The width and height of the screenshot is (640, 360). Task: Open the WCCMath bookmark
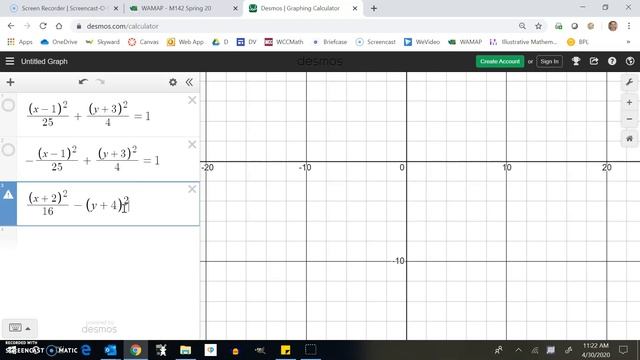coord(284,42)
